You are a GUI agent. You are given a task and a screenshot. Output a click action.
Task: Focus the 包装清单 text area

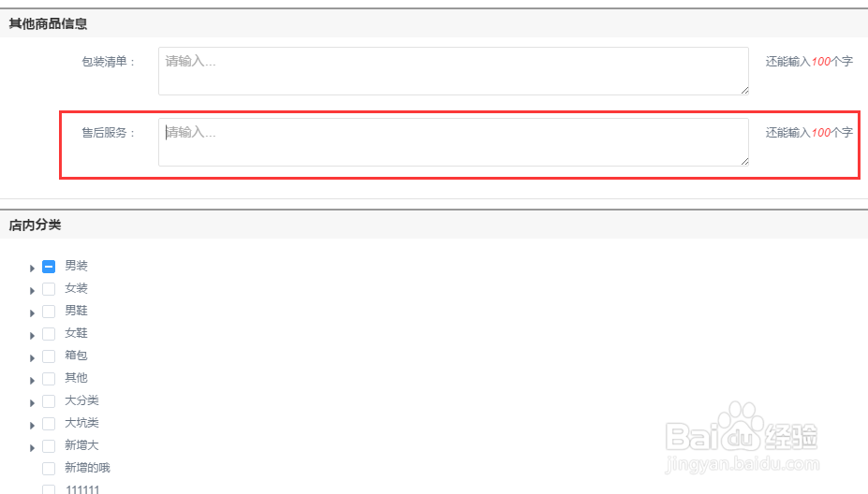point(453,71)
